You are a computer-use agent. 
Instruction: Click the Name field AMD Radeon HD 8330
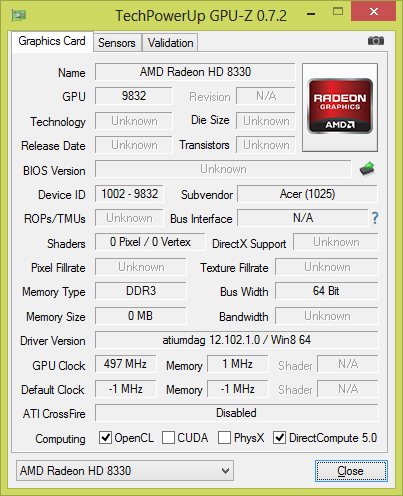[x=195, y=72]
